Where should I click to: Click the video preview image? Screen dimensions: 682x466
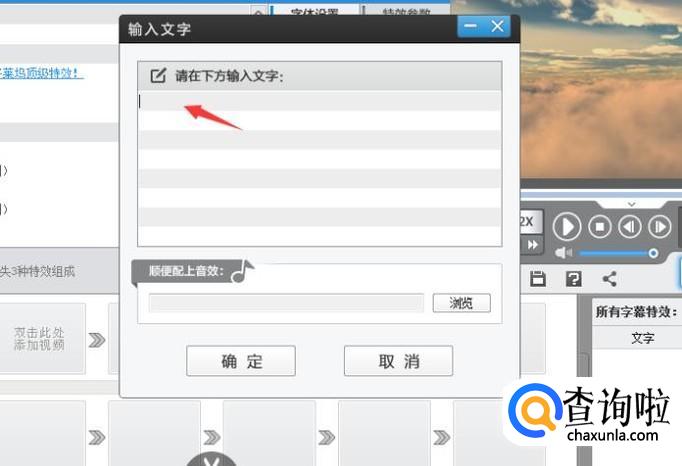tap(601, 89)
